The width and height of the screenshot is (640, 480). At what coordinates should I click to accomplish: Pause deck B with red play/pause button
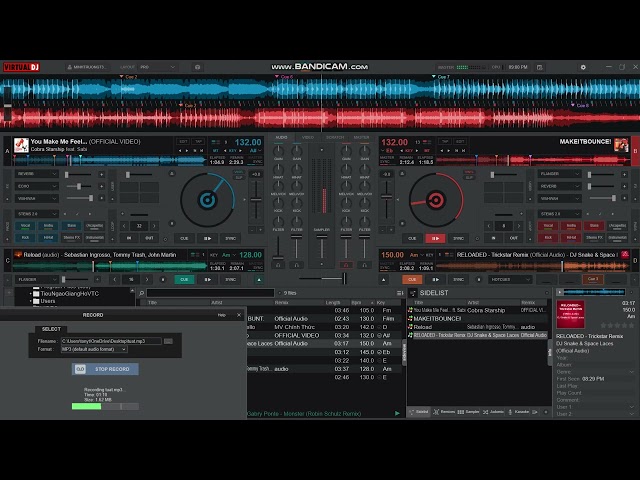435,238
